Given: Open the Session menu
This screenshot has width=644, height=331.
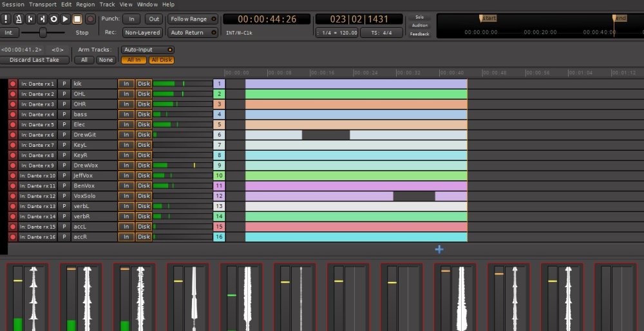Looking at the screenshot, I should 13,5.
